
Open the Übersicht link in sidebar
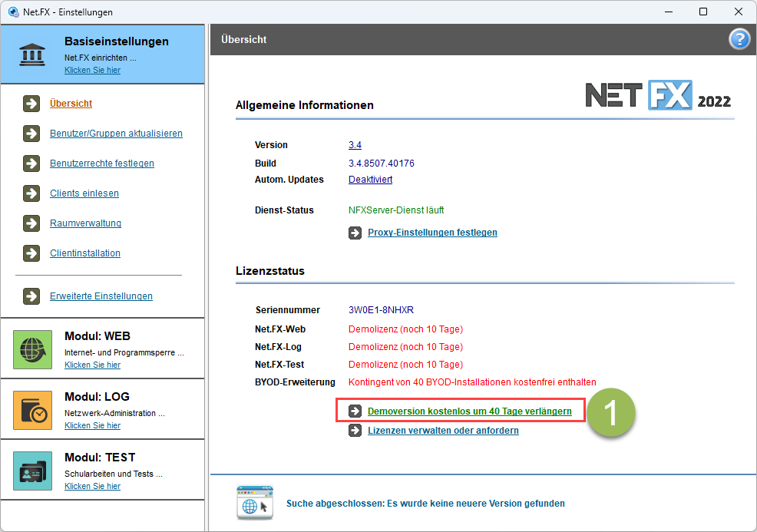point(71,104)
